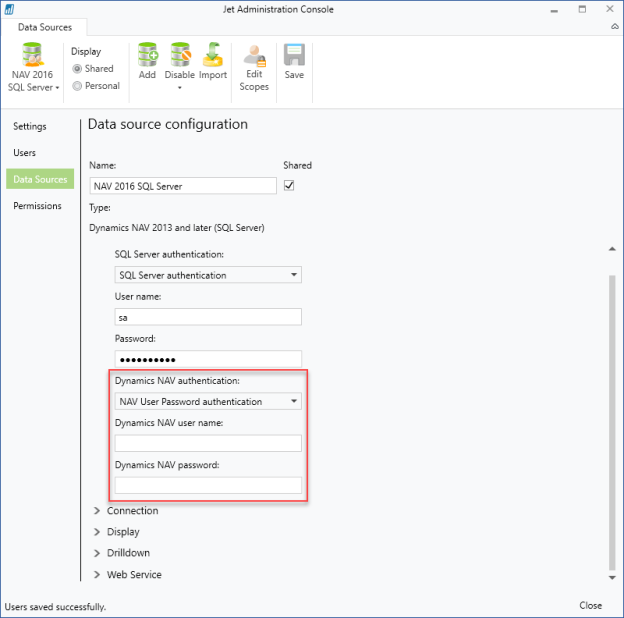The height and width of the screenshot is (618, 624).
Task: Click the Dynamics NAV user name field
Action: tap(208, 443)
